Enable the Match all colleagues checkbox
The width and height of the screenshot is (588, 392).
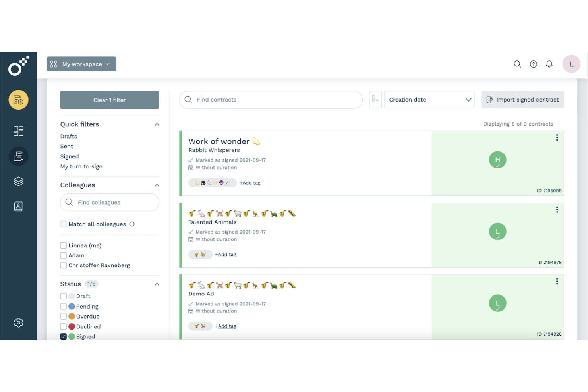click(x=63, y=224)
